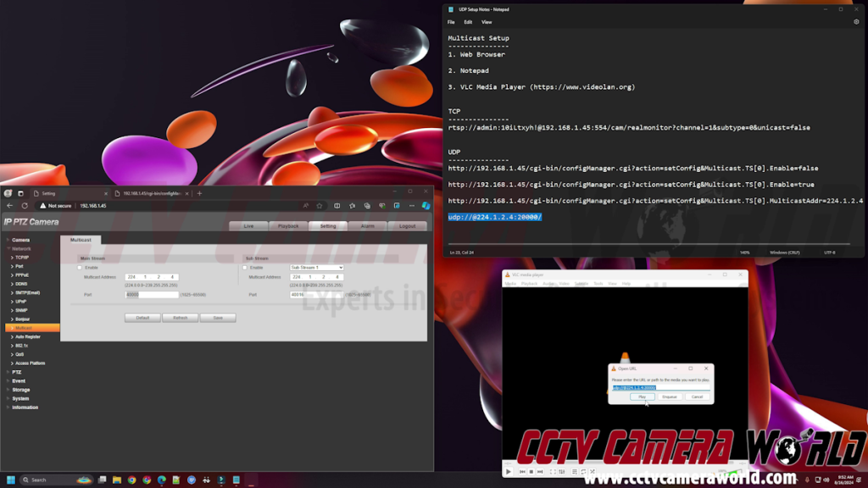Open Edge favorites list icon
The width and height of the screenshot is (868, 488).
tap(352, 206)
